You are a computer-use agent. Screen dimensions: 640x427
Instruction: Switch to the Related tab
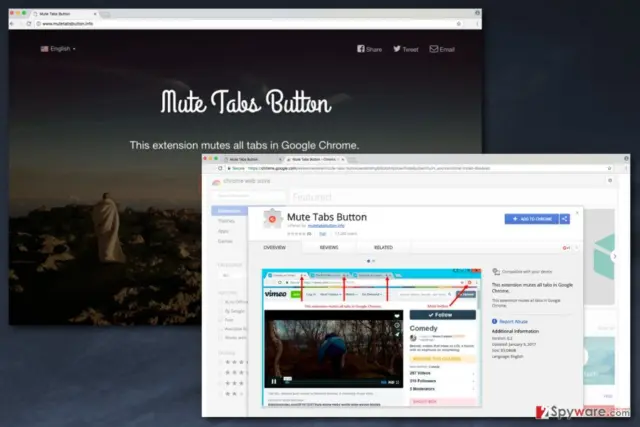[383, 247]
